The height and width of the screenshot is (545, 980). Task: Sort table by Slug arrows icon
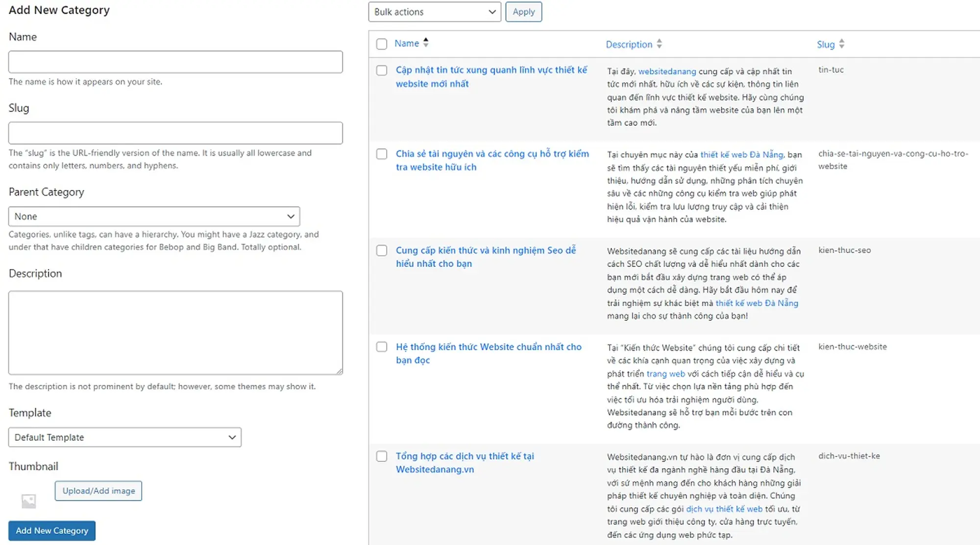pyautogui.click(x=842, y=44)
